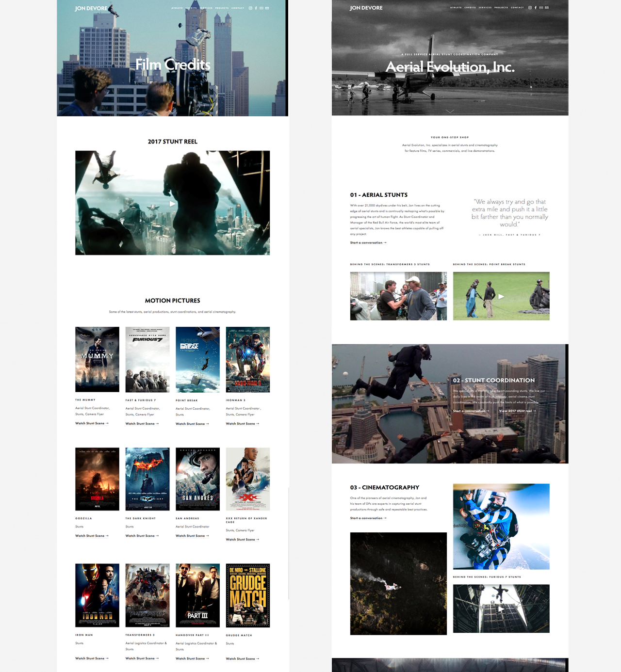Click Watch Stunt Scene under Godzilla
621x672 pixels.
pyautogui.click(x=91, y=536)
